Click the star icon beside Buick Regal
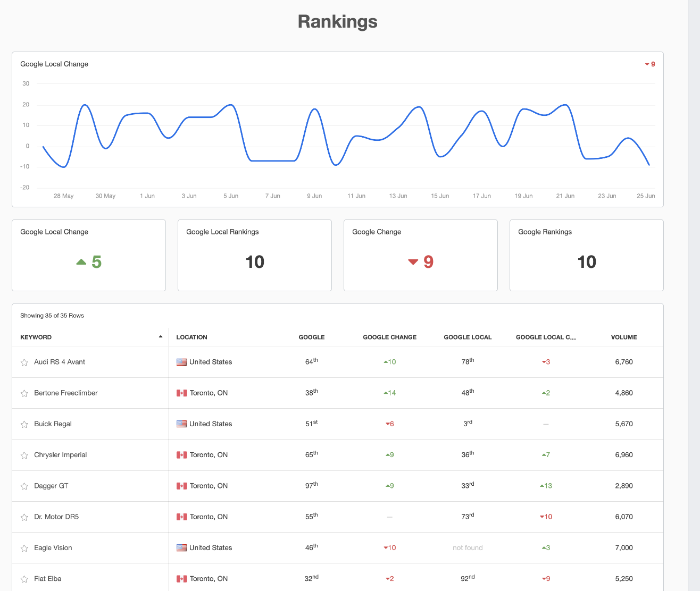 24,425
